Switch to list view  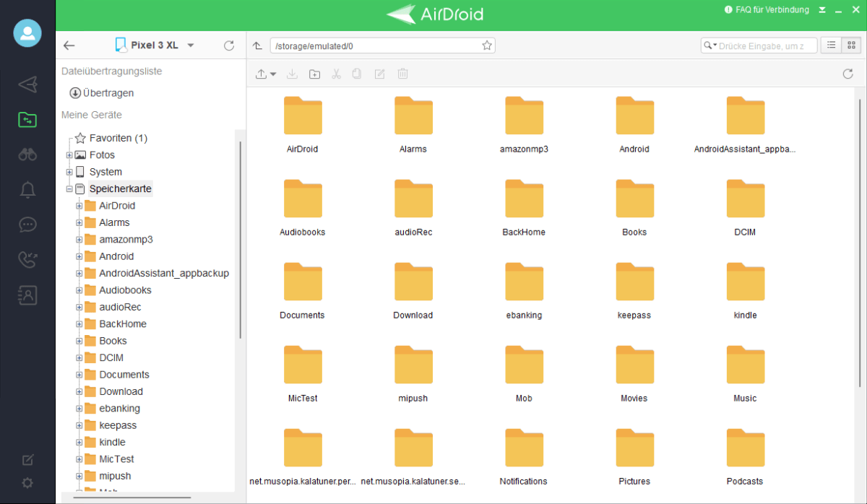coord(832,45)
